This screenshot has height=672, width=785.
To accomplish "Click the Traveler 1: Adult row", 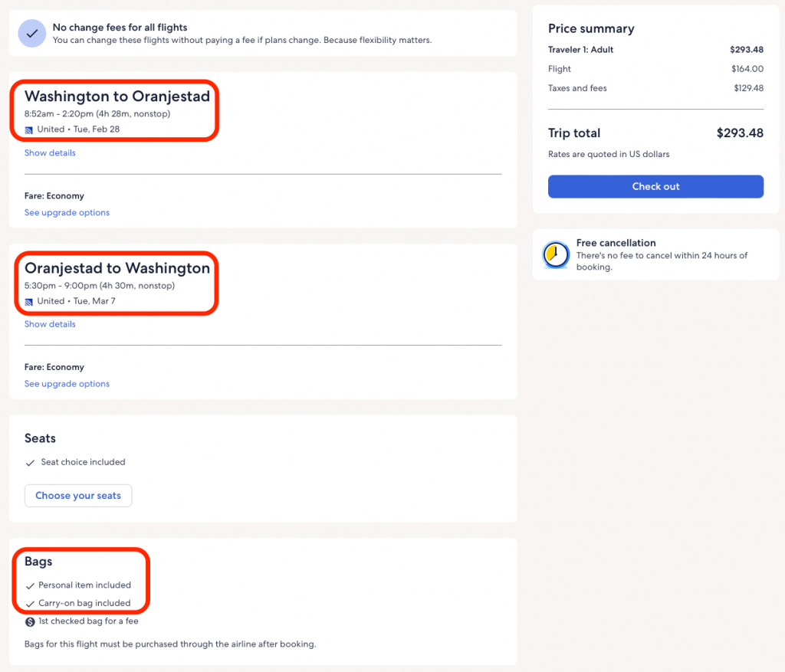I will pyautogui.click(x=580, y=50).
